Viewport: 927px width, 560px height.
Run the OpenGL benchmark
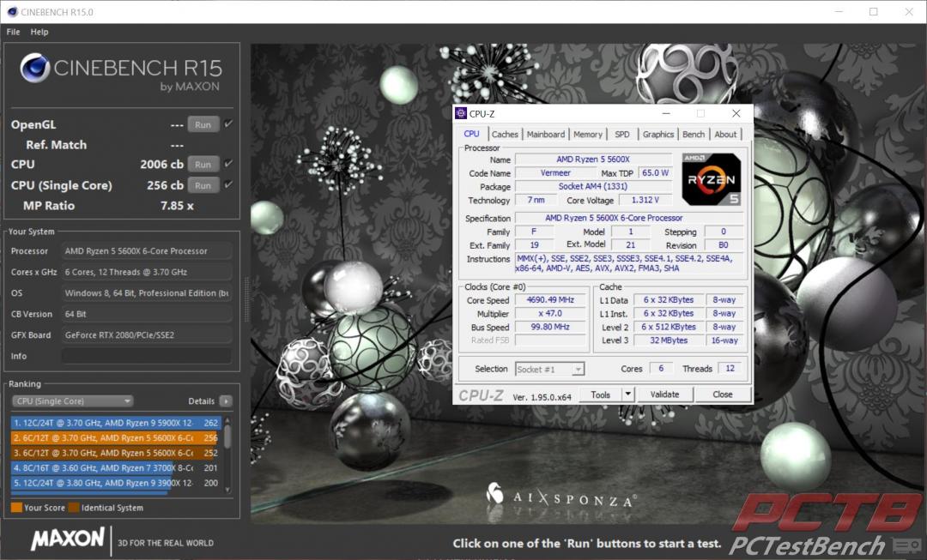[203, 124]
